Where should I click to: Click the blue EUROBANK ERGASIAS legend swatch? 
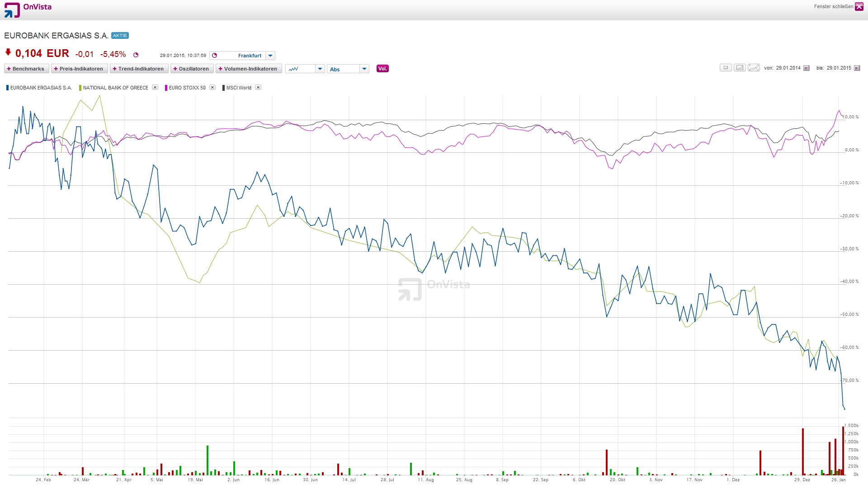[x=7, y=88]
